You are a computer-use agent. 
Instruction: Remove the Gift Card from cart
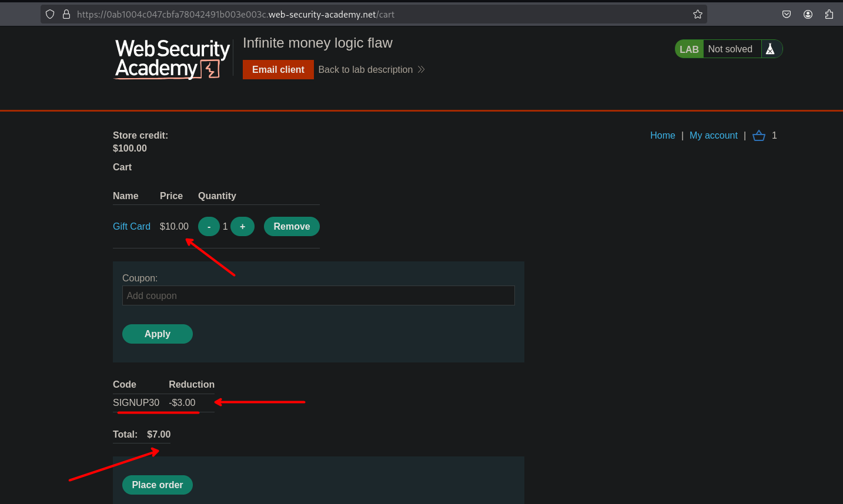click(x=292, y=227)
